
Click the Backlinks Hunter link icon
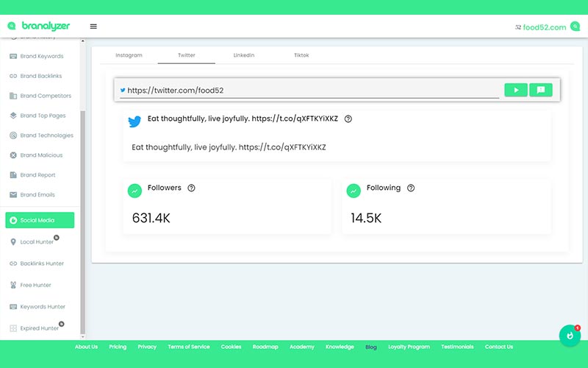point(13,263)
